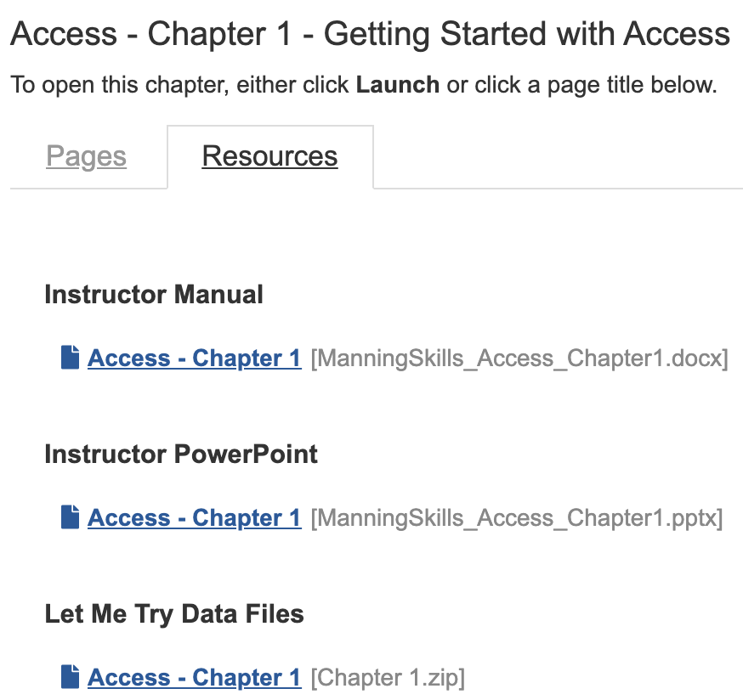Open Access - Chapter 1 PowerPoint link
The height and width of the screenshot is (700, 743).
[x=195, y=517]
